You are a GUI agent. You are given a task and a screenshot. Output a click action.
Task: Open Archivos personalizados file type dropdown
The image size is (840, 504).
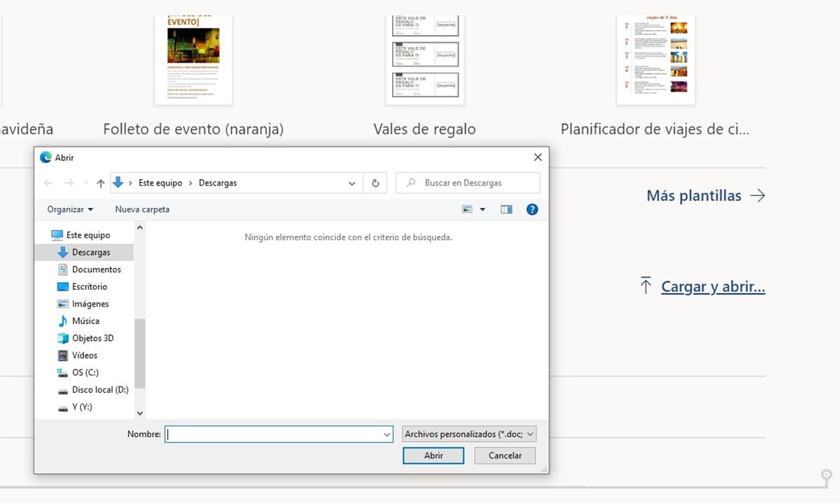point(470,434)
